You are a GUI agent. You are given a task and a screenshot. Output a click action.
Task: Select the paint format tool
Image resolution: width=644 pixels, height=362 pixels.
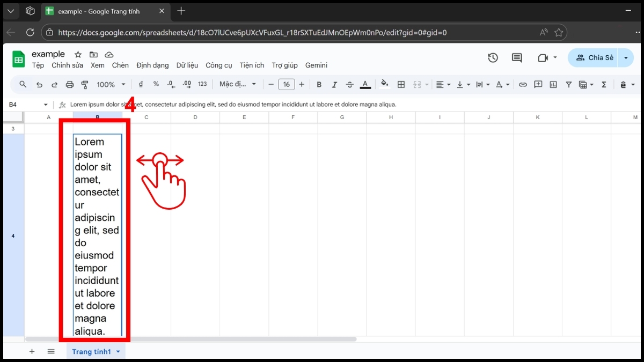(x=84, y=84)
